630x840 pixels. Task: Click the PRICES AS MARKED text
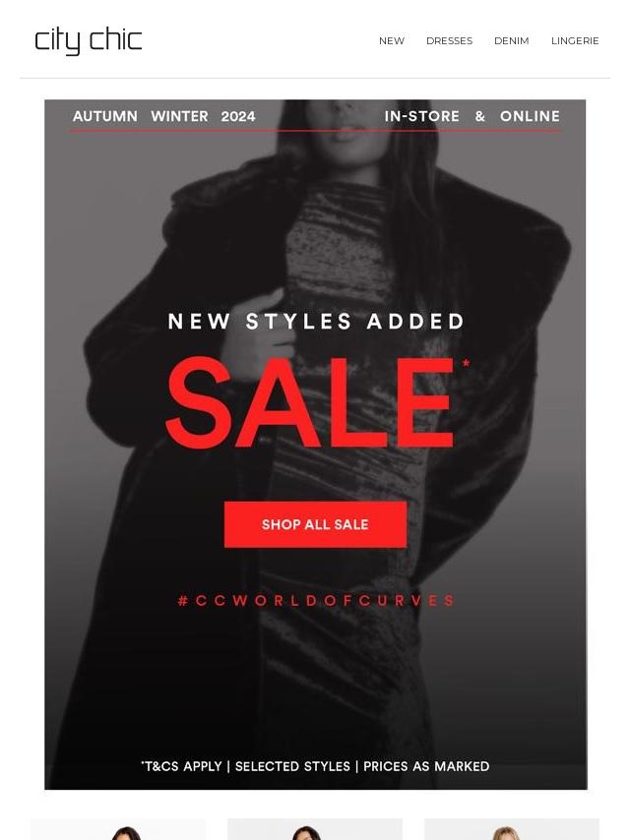click(x=426, y=766)
